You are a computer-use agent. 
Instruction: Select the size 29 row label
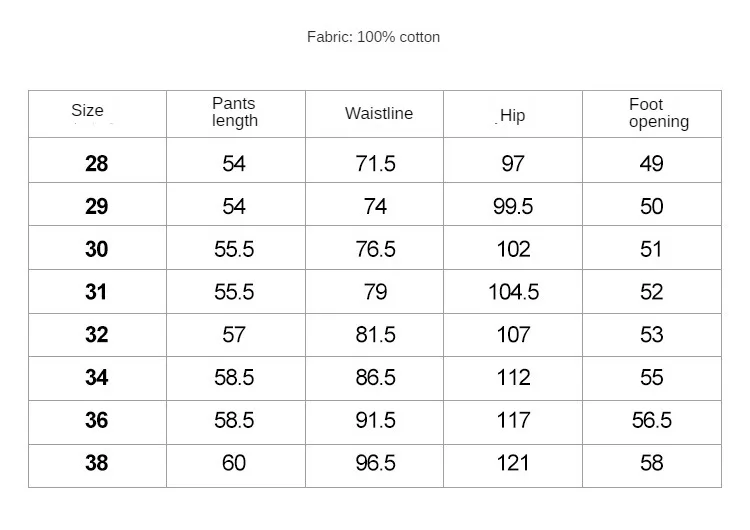(96, 207)
